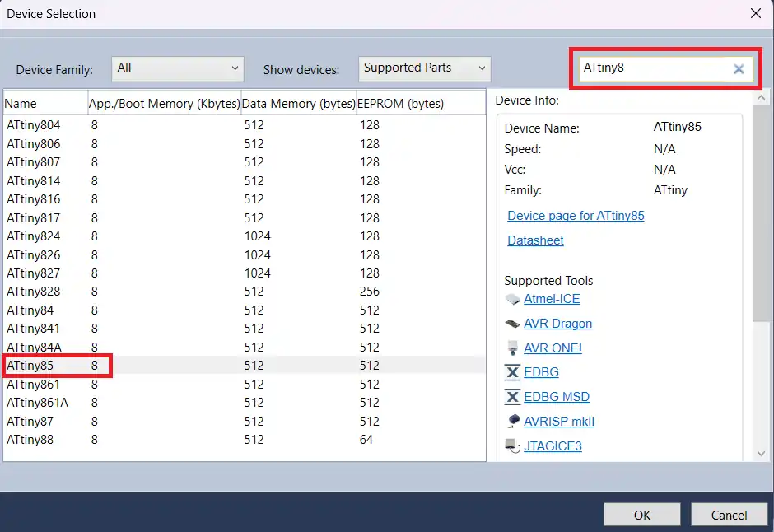774x532 pixels.
Task: Click the EDBG tool icon
Action: 512,372
